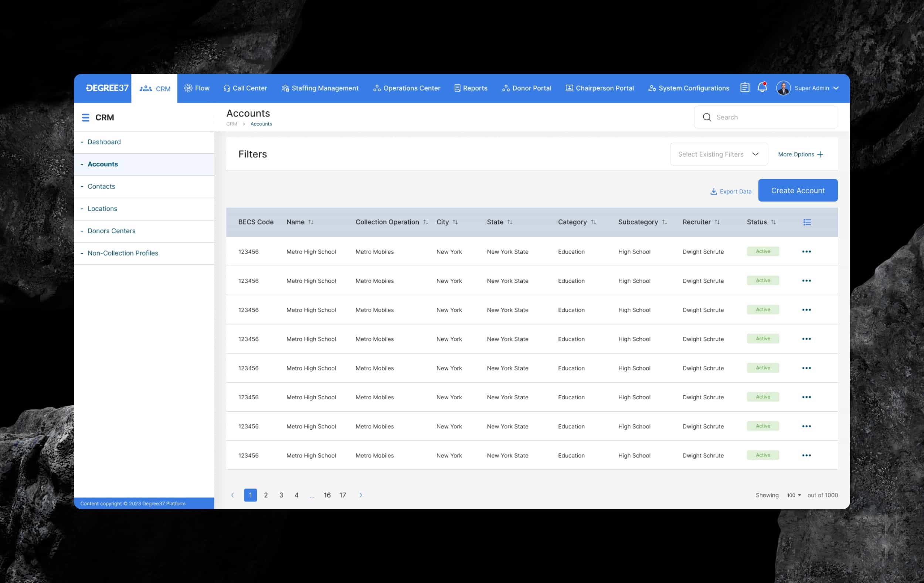Viewport: 924px width, 583px height.
Task: Click the notification bell icon
Action: [x=762, y=88]
